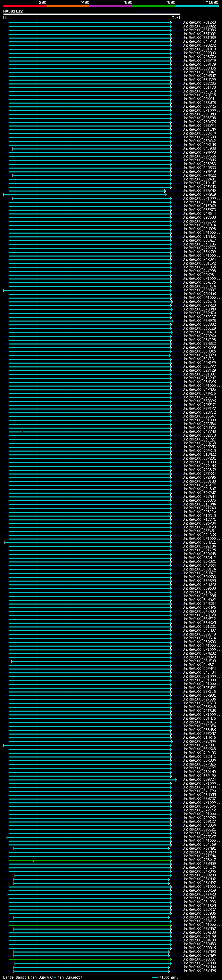Click the purple ~60% legend segment

click(x=111, y=6)
